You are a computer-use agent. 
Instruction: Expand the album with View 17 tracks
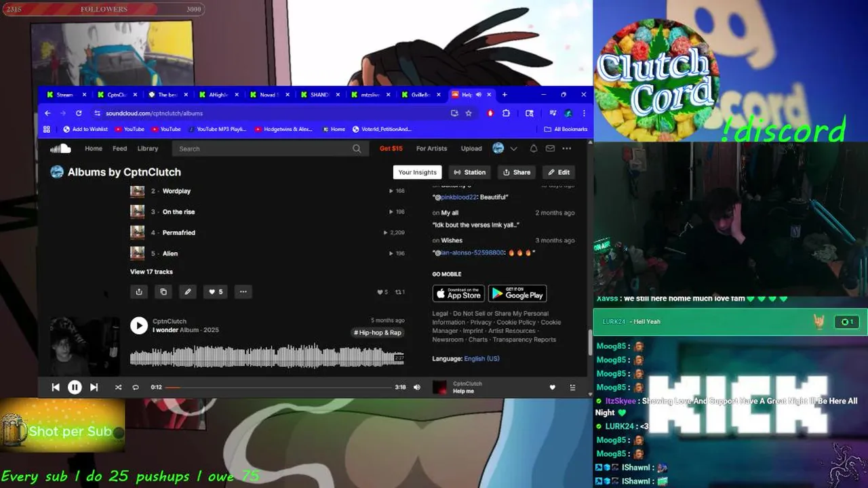(151, 272)
